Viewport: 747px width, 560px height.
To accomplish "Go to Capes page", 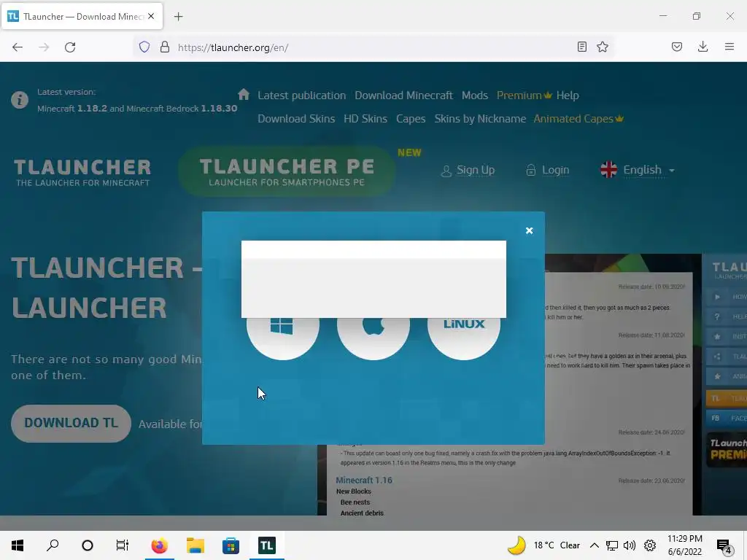I will [x=411, y=119].
